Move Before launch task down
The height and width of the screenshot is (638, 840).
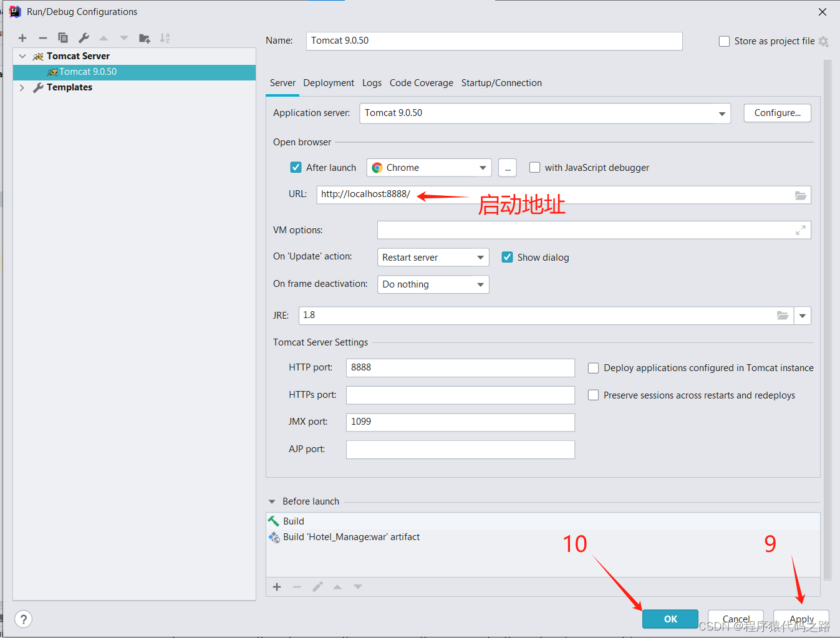pos(358,587)
